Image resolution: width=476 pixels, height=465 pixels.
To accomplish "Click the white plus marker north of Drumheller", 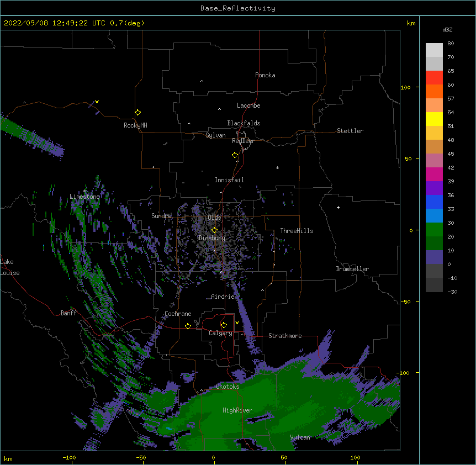I will [x=338, y=207].
